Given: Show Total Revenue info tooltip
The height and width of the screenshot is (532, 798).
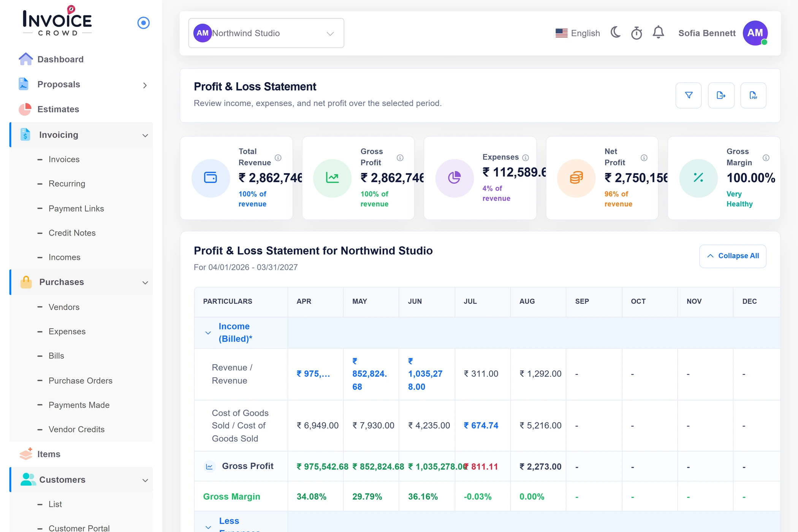Looking at the screenshot, I should point(278,158).
